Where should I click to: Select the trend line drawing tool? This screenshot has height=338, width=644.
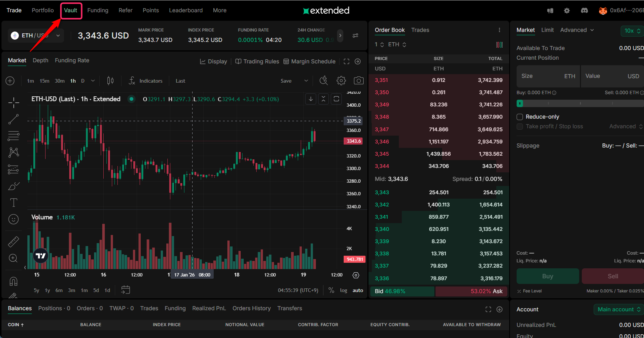point(14,119)
